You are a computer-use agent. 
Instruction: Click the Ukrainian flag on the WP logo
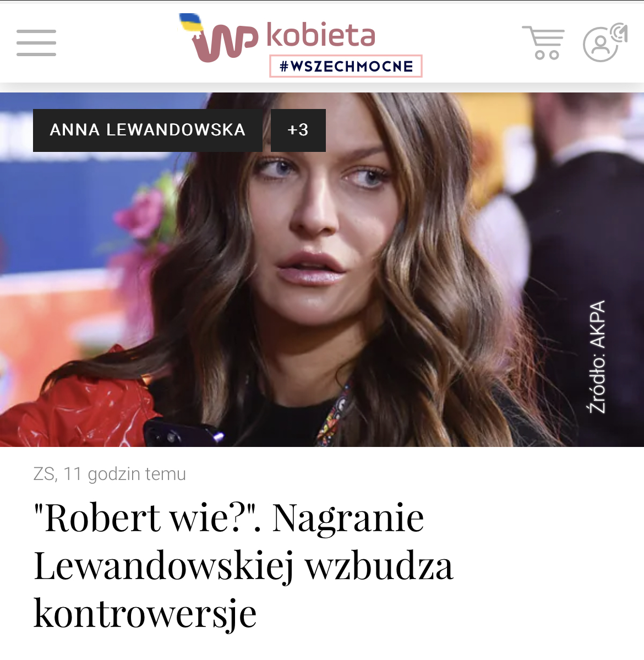190,22
